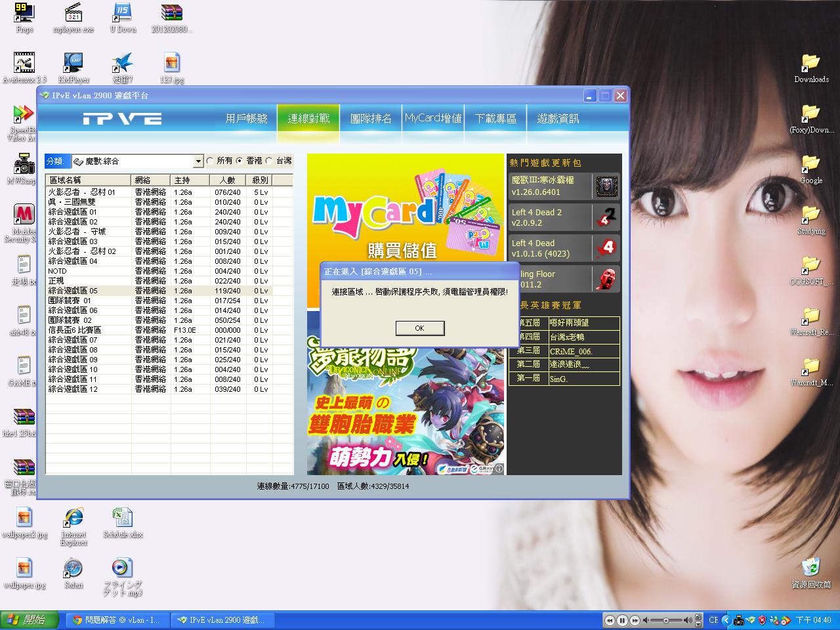Click the red security shield tray icon
The height and width of the screenshot is (630, 840).
point(762,620)
